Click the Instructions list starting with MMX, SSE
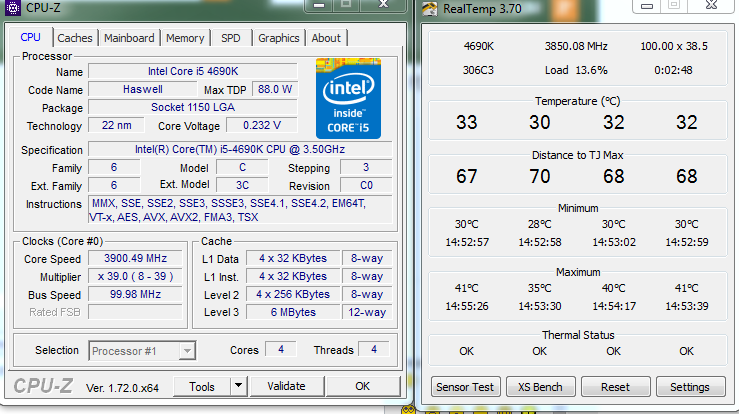The width and height of the screenshot is (739, 414). pyautogui.click(x=240, y=210)
